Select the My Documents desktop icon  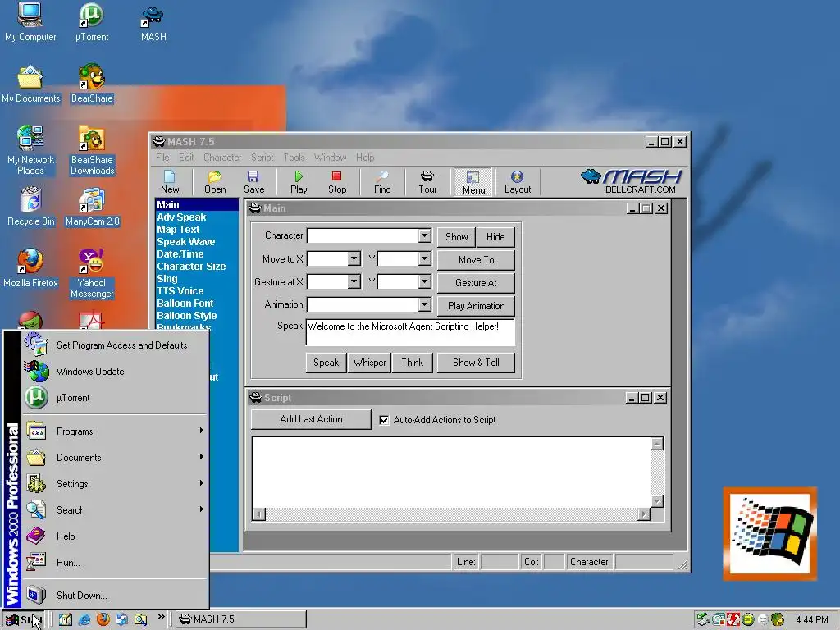pyautogui.click(x=30, y=84)
